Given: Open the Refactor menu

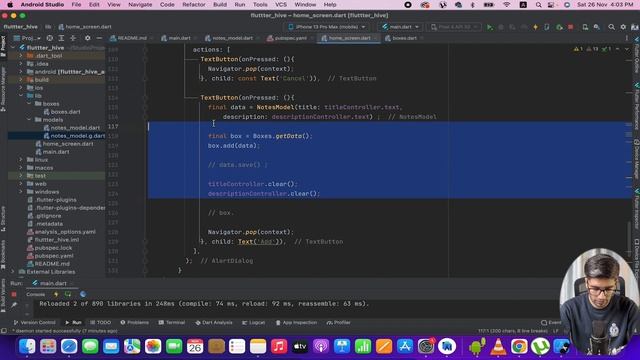Looking at the screenshot, I should tap(193, 5).
